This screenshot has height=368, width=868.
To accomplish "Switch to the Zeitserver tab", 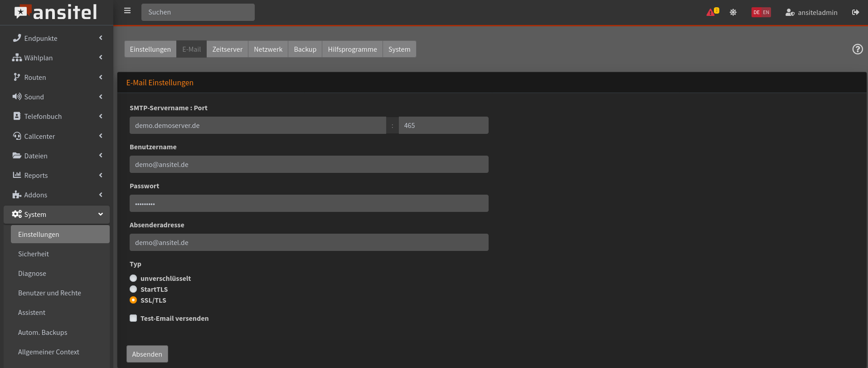I will point(227,49).
